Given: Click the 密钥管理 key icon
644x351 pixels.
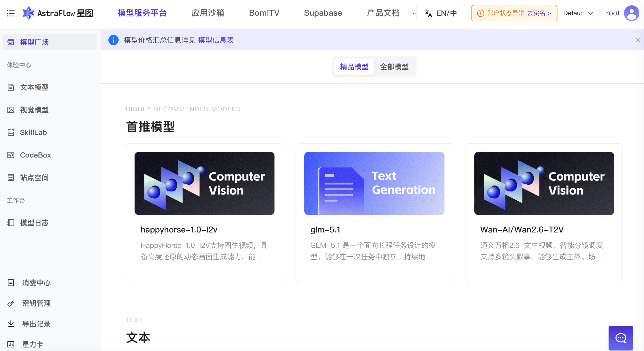Looking at the screenshot, I should pyautogui.click(x=11, y=303).
